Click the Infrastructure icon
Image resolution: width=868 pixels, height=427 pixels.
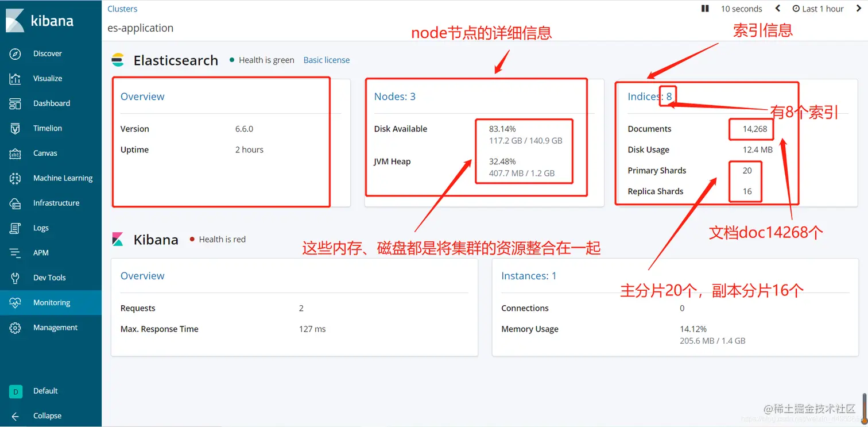click(15, 203)
